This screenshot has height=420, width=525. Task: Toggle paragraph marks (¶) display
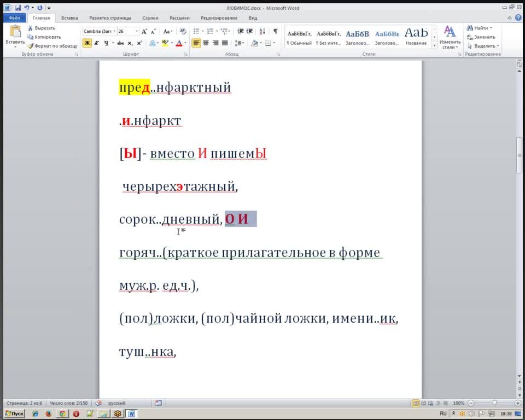pyautogui.click(x=275, y=32)
